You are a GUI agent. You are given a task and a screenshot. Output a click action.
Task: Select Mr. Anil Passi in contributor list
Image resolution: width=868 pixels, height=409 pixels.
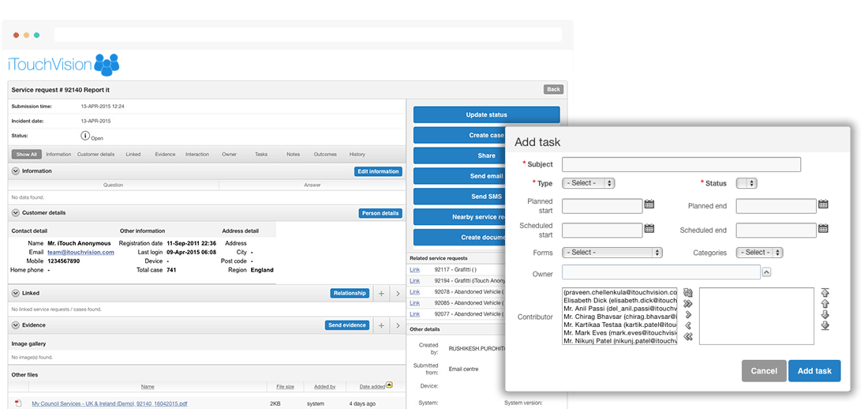[619, 308]
